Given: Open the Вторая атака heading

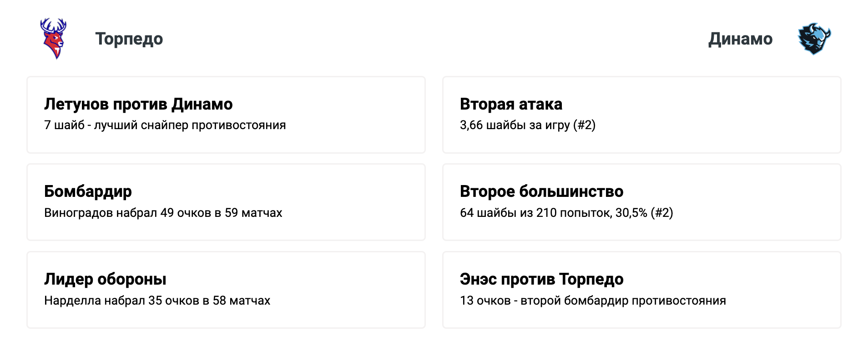Looking at the screenshot, I should coord(511,104).
